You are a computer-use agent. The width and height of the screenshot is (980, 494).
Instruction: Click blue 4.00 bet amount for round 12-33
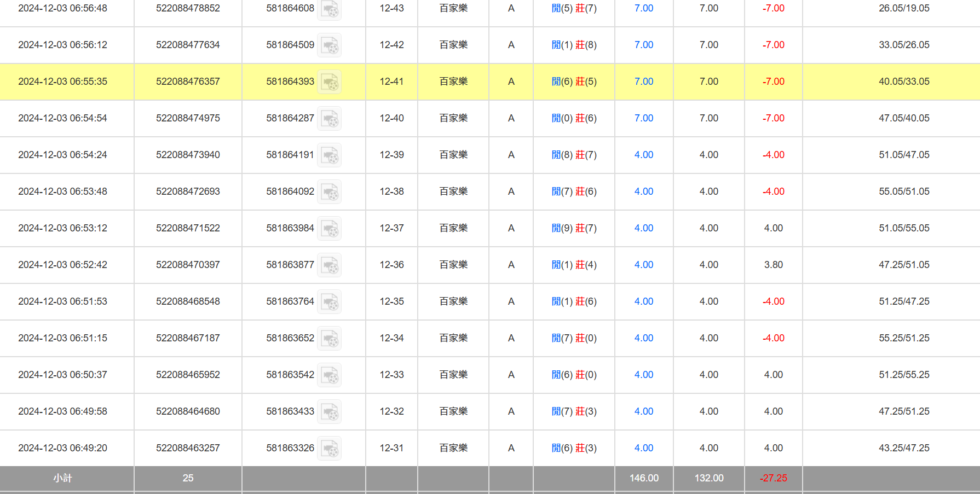[644, 375]
